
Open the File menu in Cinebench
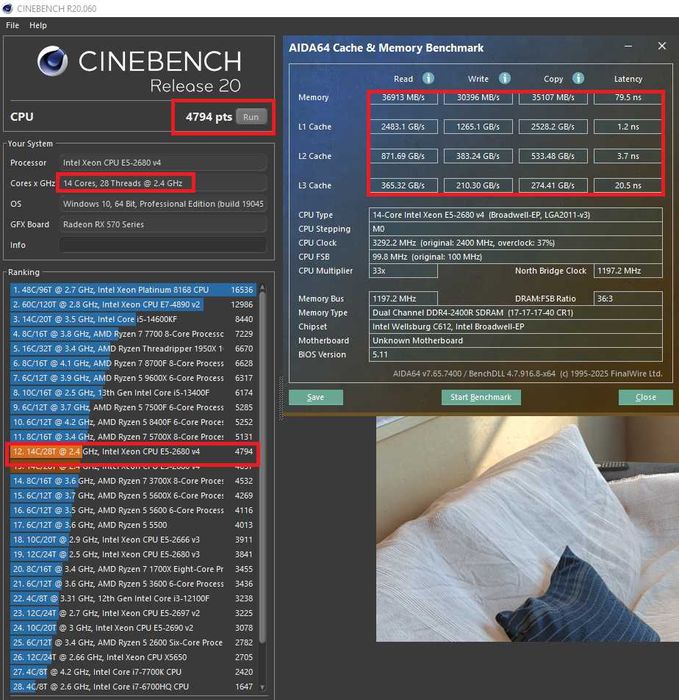coord(12,25)
